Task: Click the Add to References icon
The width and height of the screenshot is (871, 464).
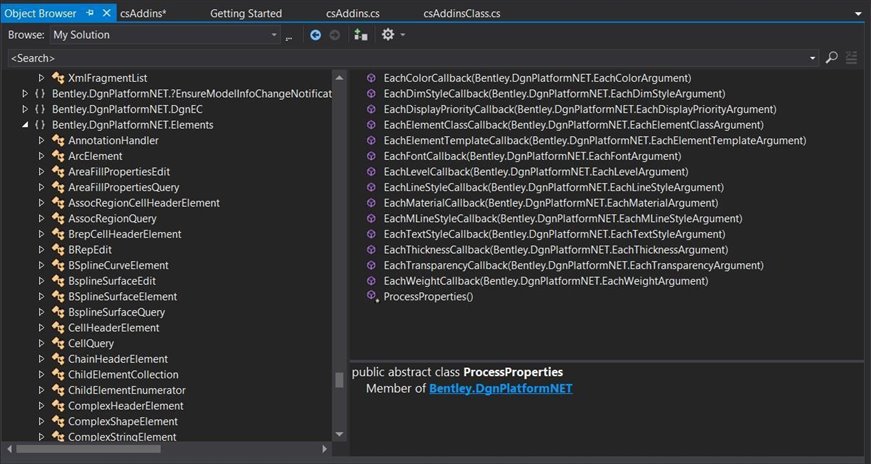Action: (x=361, y=35)
